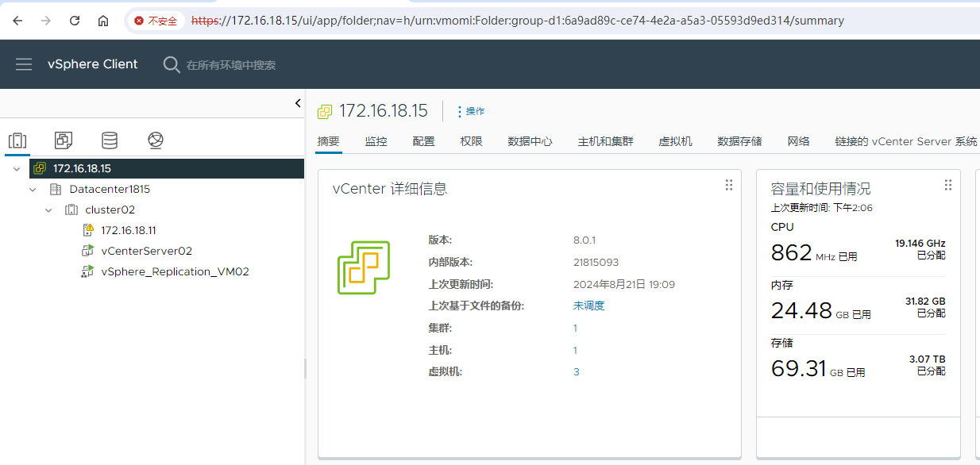Click drag handle on vCenter 详细信息 card

coord(729,185)
